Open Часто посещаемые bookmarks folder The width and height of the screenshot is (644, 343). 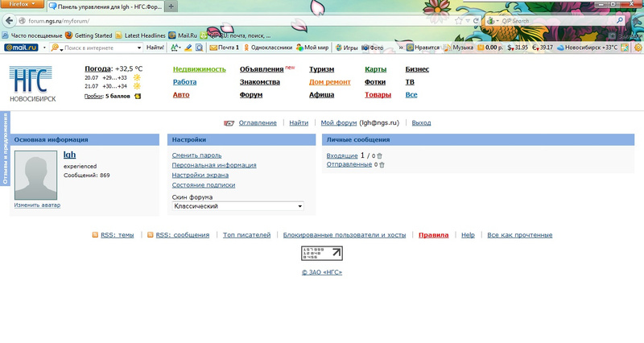click(32, 35)
